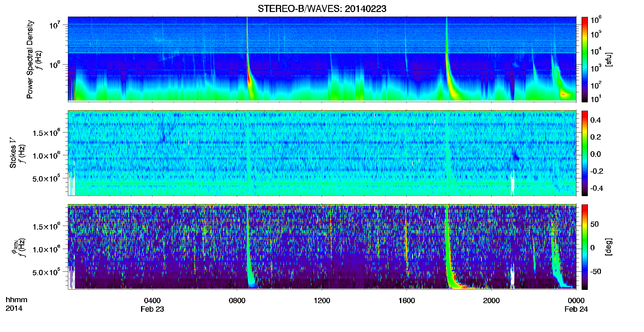Select the Feb 24 date label
Viewport: 644px width, 332px height.
(576, 309)
